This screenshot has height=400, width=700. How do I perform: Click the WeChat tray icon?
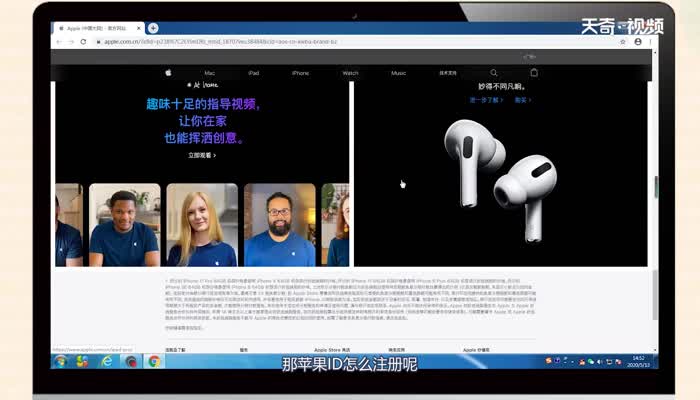pos(591,362)
